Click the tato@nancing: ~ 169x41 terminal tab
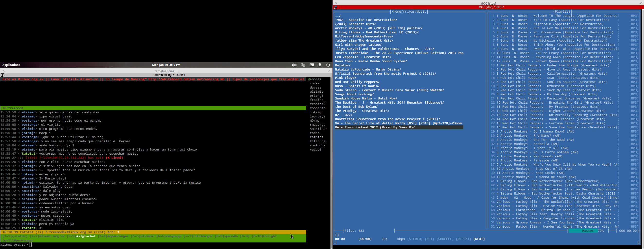 [x=169, y=75]
